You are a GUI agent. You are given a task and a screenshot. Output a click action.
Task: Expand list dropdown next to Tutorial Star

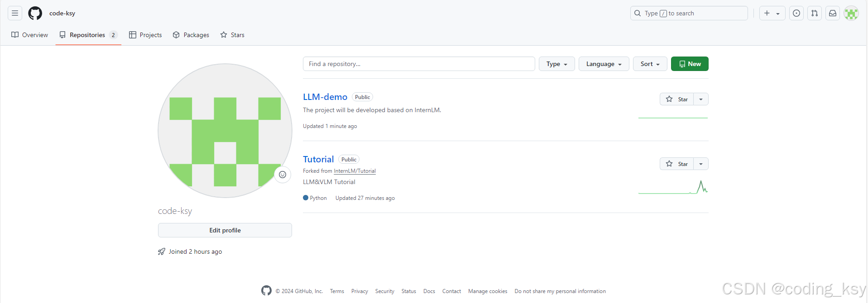point(701,164)
